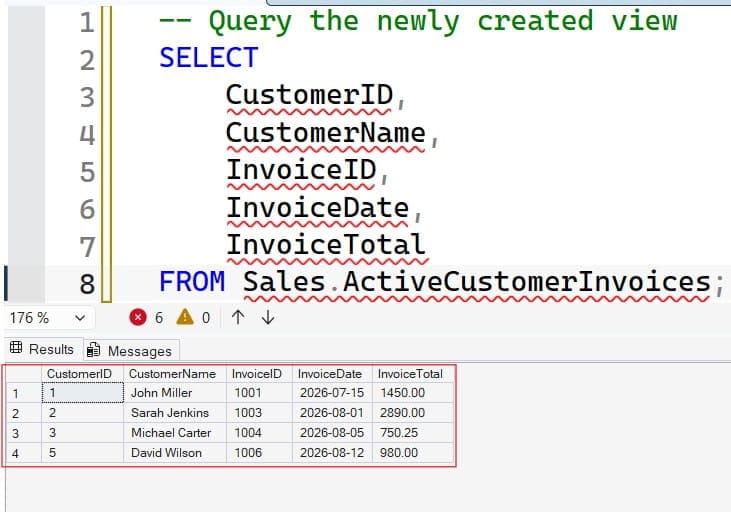This screenshot has width=731, height=512.
Task: Select date cell 2026-08-01
Action: [x=332, y=413]
